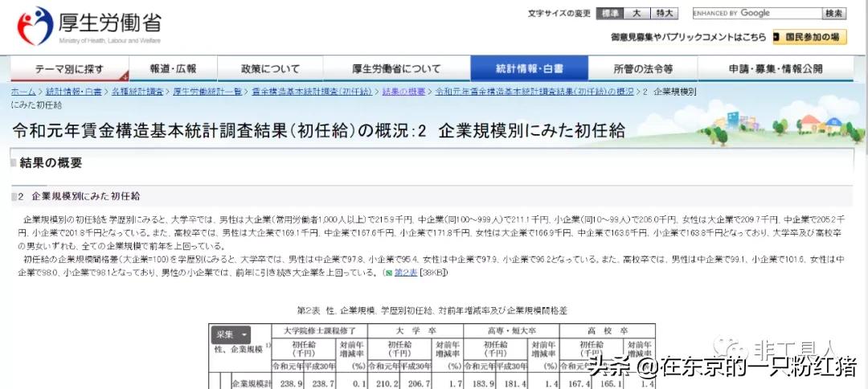Open the 第2表 file link

coord(405,272)
